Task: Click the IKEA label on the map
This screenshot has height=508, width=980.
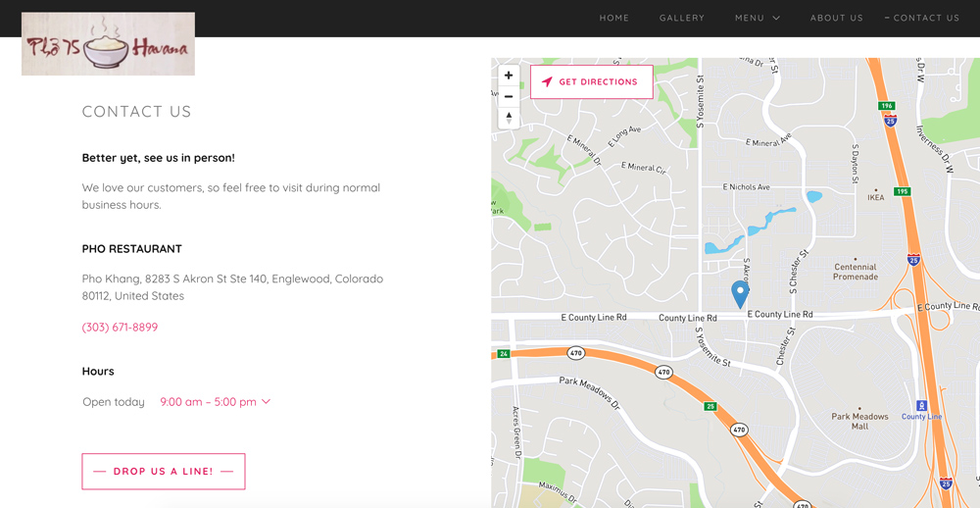Action: [x=875, y=197]
